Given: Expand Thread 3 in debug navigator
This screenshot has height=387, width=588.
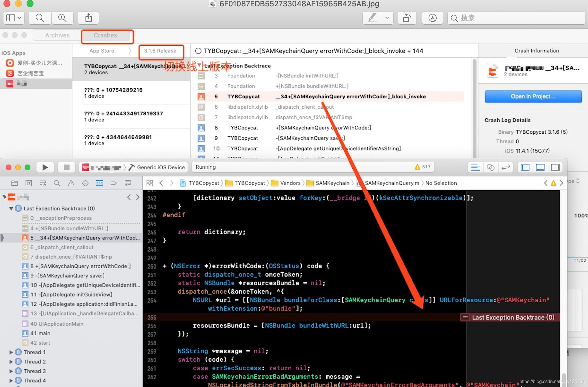Looking at the screenshot, I should pos(11,371).
